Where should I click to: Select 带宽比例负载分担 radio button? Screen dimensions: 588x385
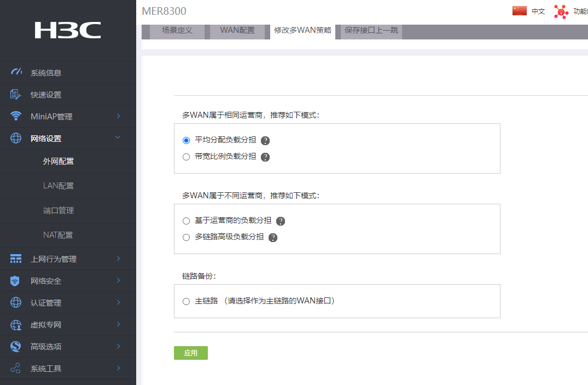[186, 157]
